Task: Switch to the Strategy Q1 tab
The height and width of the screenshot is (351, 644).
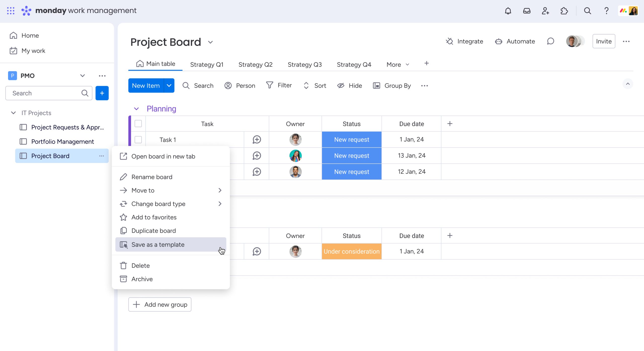Action: [x=207, y=65]
